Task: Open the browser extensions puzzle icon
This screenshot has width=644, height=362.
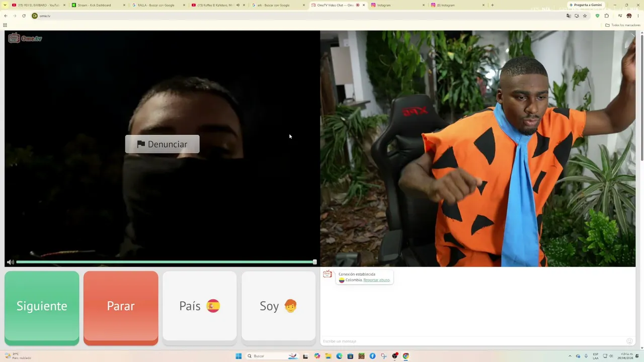Action: 607,16
